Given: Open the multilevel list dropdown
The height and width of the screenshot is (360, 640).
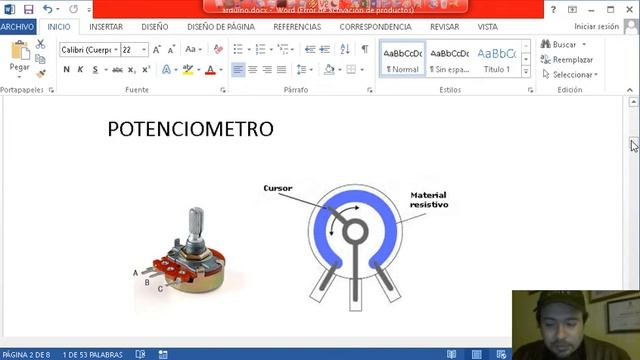Looking at the screenshot, I should tap(292, 50).
